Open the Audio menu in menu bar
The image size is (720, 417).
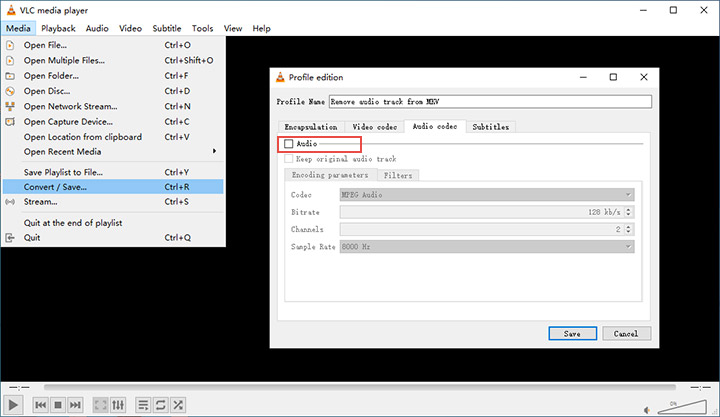click(x=97, y=28)
